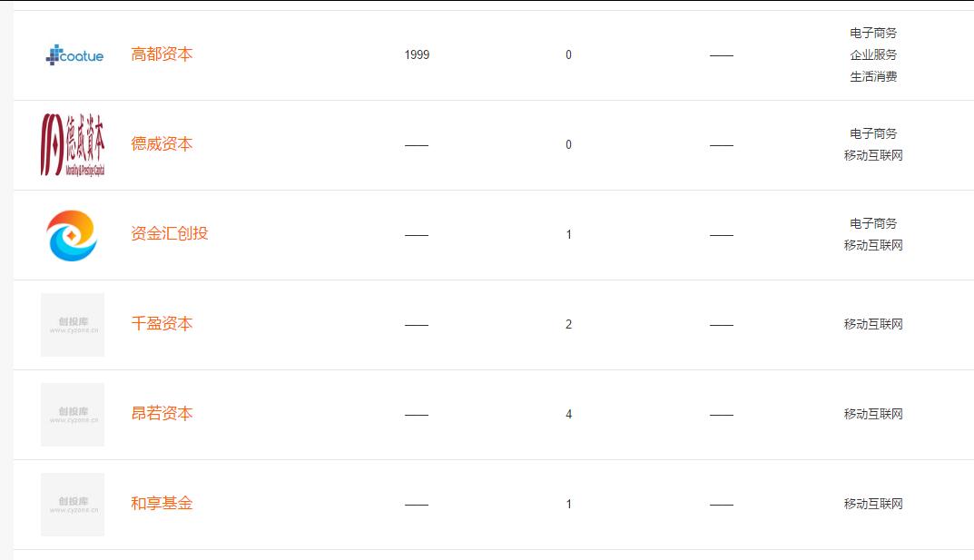Viewport: 974px width, 560px height.
Task: Select 电子商务 tag in the 德威资本 row
Action: tap(873, 133)
